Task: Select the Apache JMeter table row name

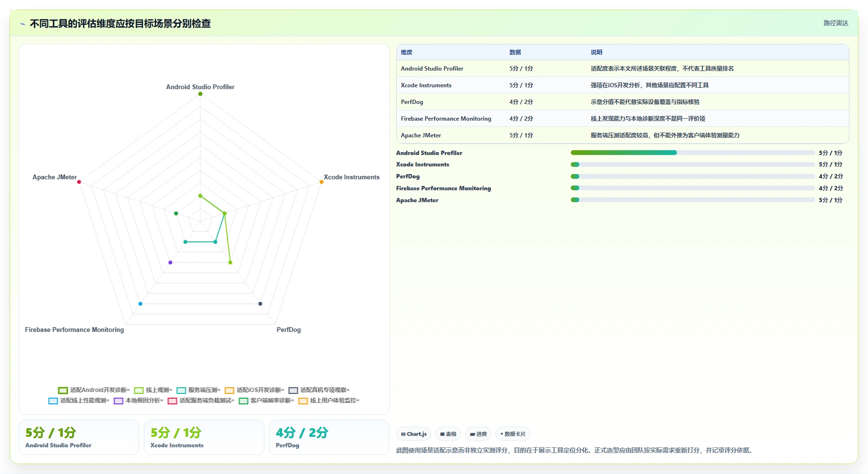Action: (421, 135)
